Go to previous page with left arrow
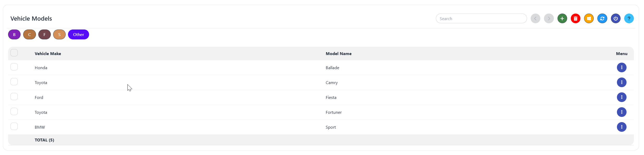Viewport: 644px width, 155px height. point(535,19)
